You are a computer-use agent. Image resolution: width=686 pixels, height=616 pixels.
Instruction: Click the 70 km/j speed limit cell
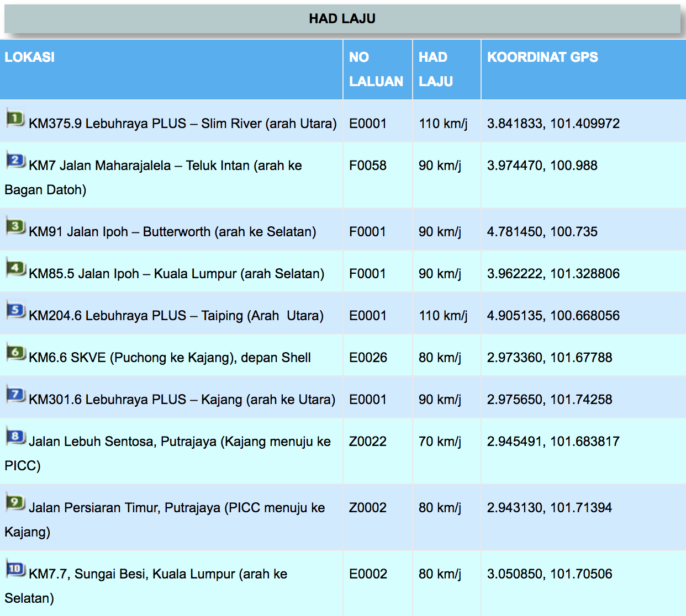click(440, 442)
